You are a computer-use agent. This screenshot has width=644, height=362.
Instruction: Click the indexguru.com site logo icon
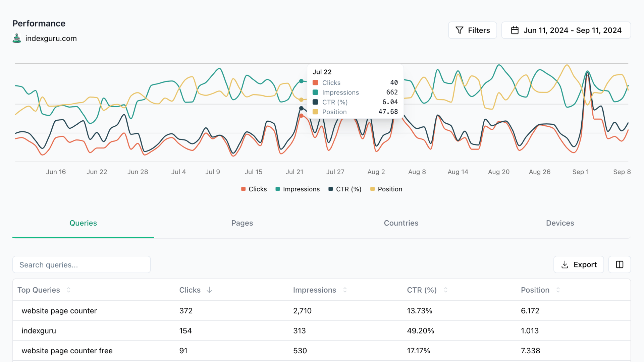(x=17, y=38)
